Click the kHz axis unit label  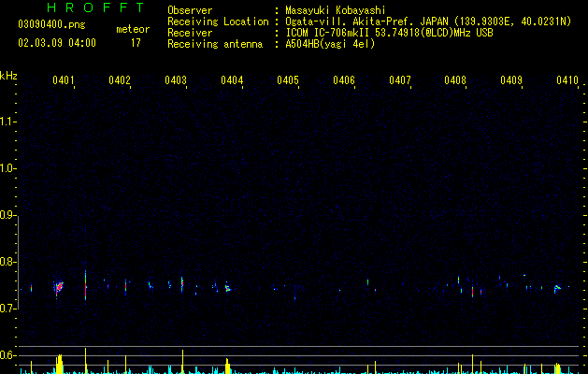pos(8,76)
